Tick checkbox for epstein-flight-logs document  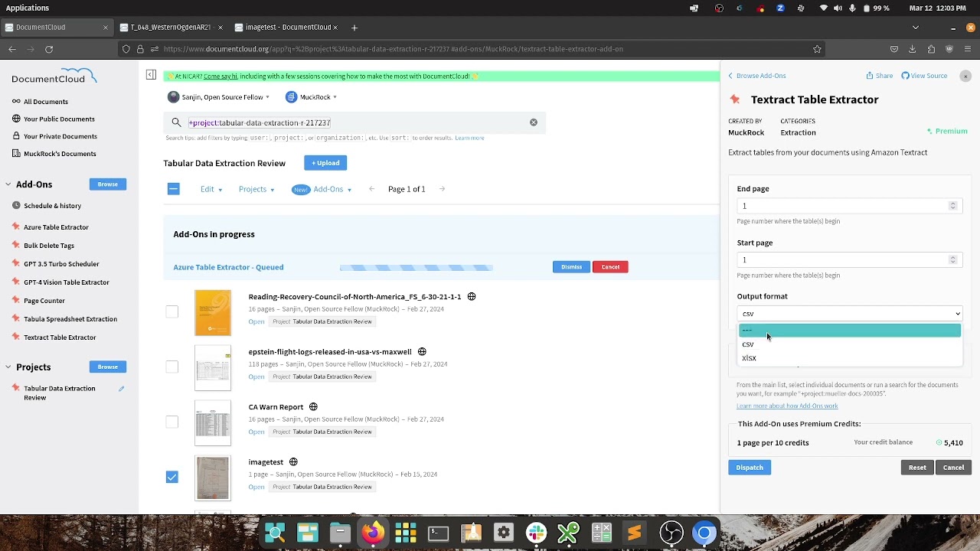coord(171,367)
